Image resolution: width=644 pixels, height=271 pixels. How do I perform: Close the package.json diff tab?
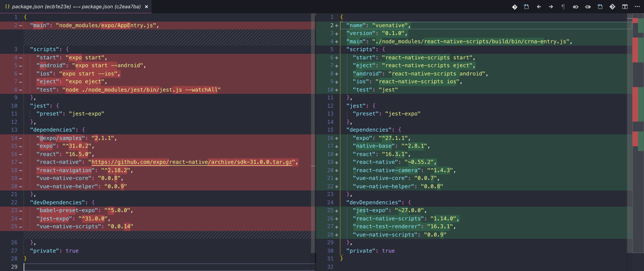pyautogui.click(x=146, y=7)
